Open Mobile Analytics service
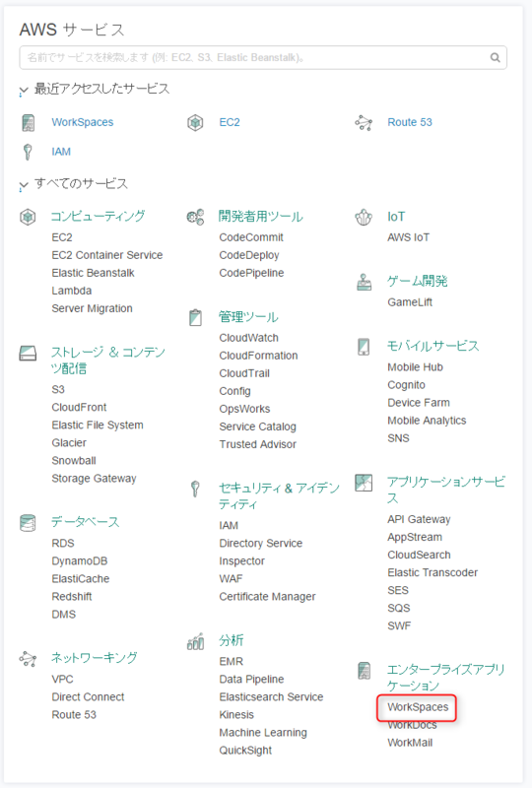532x788 pixels. pyautogui.click(x=427, y=421)
